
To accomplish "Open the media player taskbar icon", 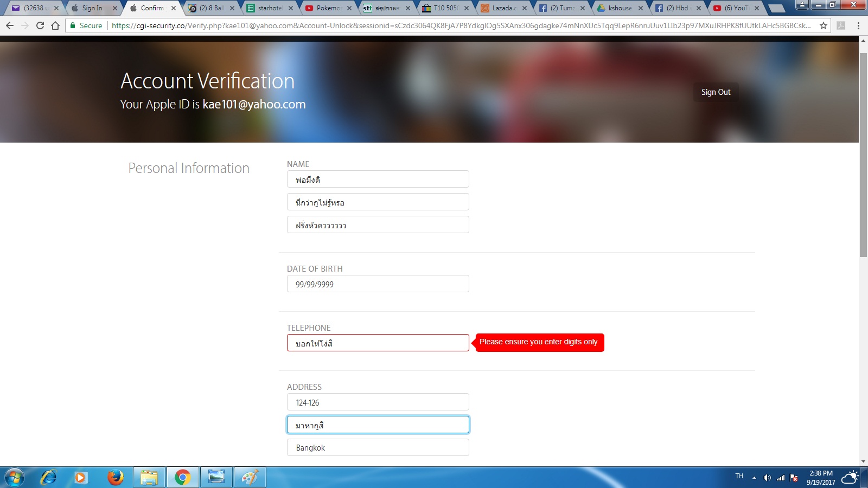I will (81, 477).
